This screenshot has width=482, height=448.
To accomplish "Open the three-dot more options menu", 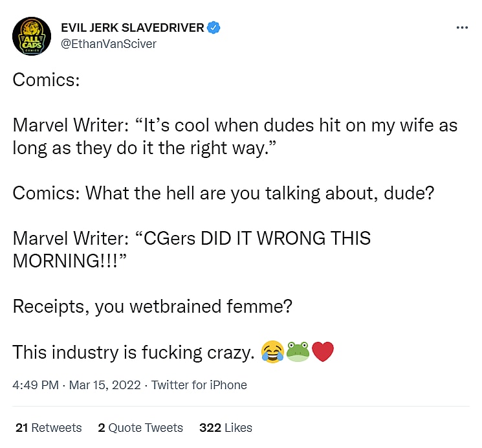I will tap(462, 28).
